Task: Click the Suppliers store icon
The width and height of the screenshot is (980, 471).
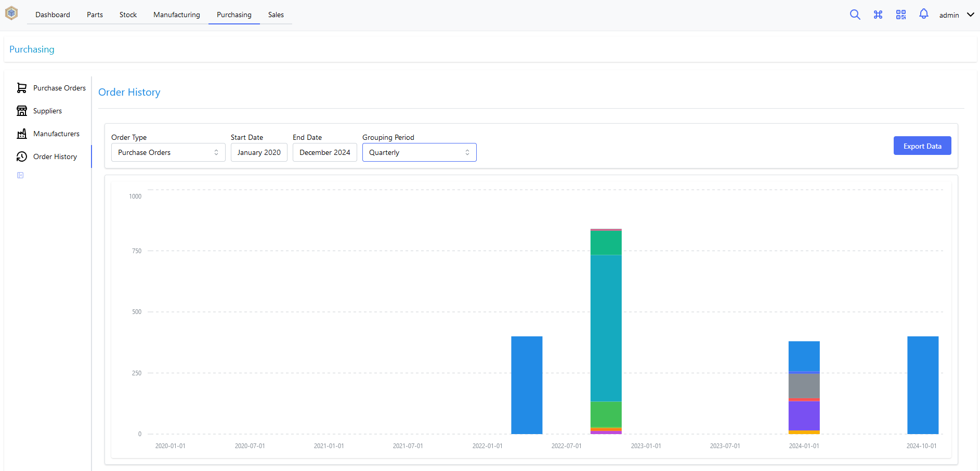Action: pyautogui.click(x=22, y=111)
